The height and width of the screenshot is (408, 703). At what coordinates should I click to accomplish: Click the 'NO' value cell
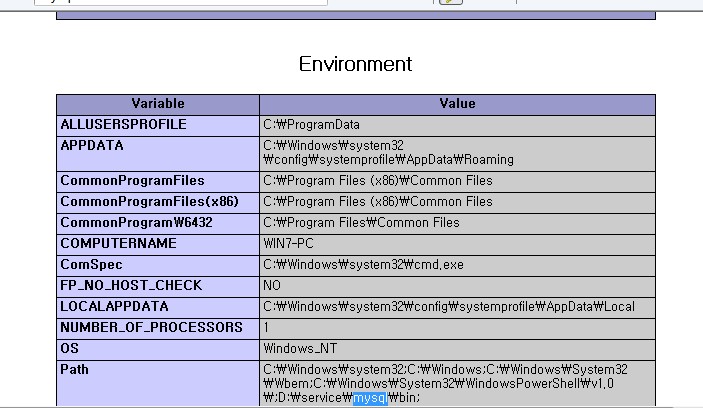[x=272, y=286]
